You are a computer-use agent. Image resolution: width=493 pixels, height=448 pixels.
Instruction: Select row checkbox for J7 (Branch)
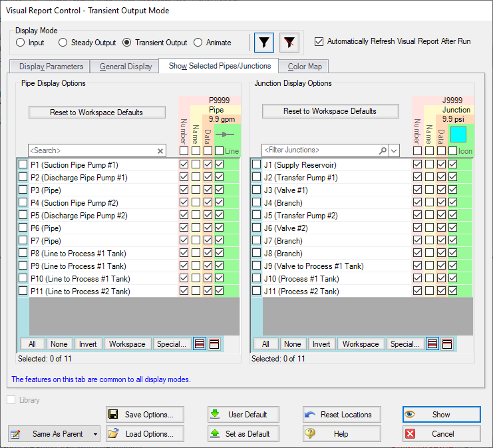pos(257,240)
